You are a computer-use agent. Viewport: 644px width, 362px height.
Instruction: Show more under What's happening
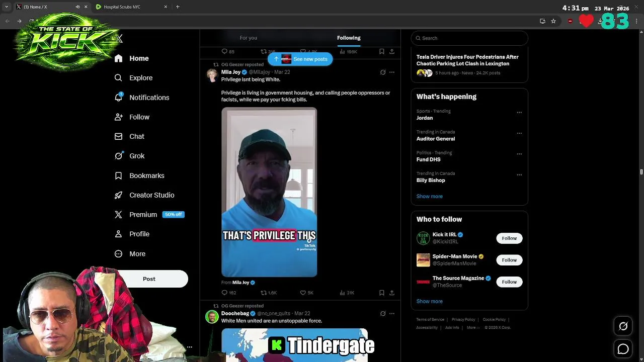coord(430,197)
